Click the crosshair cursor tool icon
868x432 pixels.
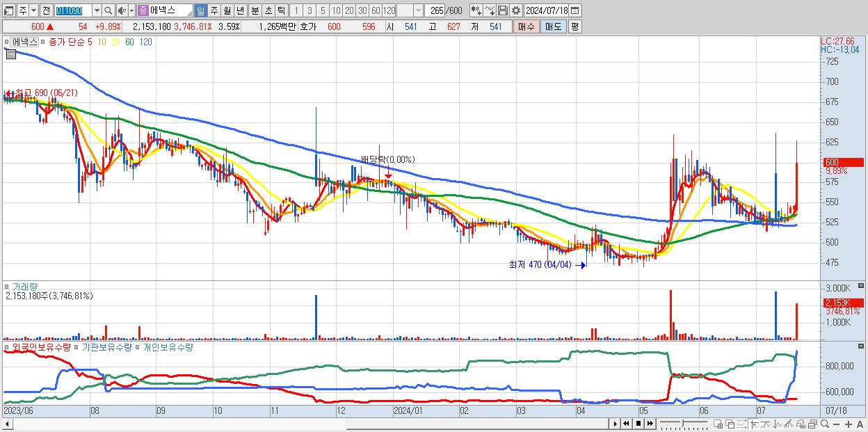(754, 424)
